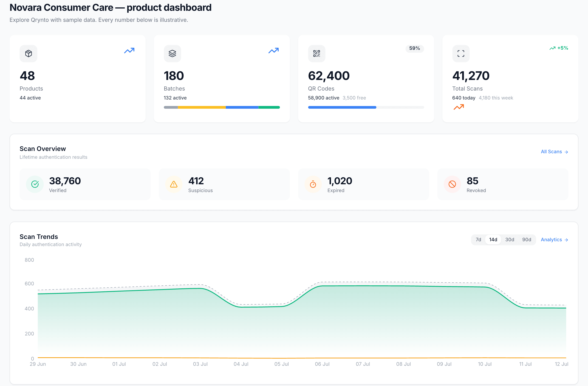Click the 38,760 Verified value
This screenshot has height=386, width=588.
point(65,181)
